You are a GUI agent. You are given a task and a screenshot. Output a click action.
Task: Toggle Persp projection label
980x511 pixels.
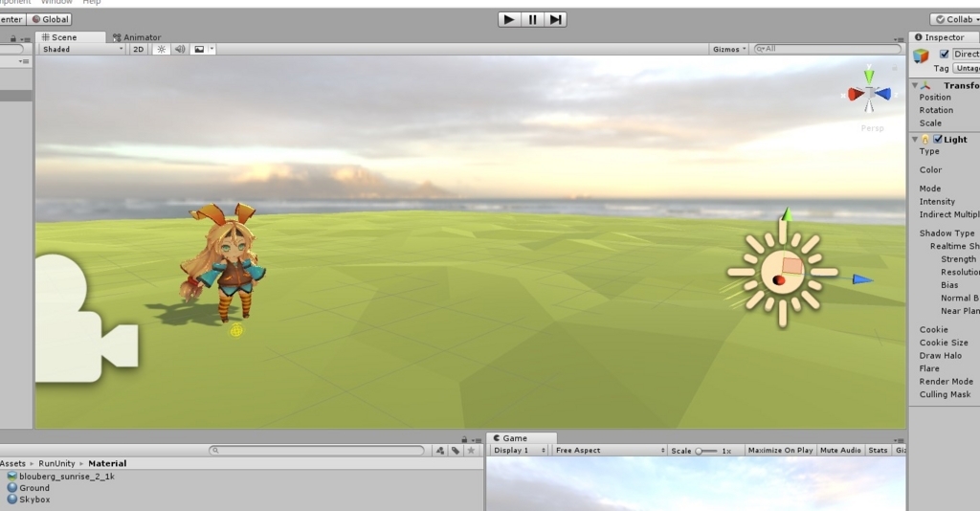(x=873, y=128)
